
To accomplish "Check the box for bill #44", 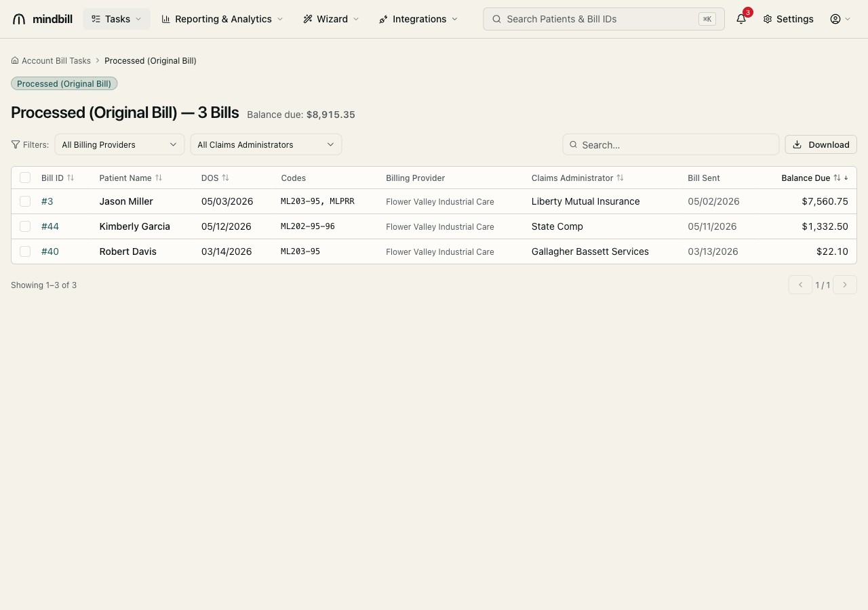I will tap(25, 226).
